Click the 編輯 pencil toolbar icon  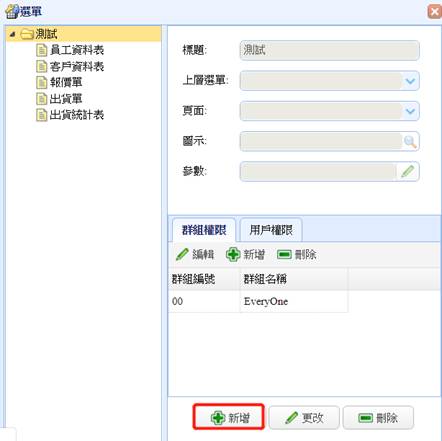182,255
